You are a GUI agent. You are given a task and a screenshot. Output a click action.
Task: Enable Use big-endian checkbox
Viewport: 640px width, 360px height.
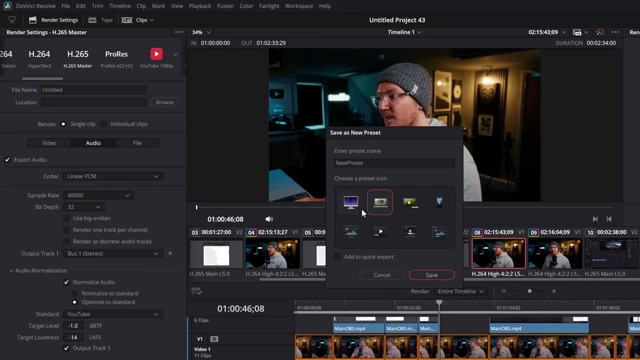click(x=66, y=218)
